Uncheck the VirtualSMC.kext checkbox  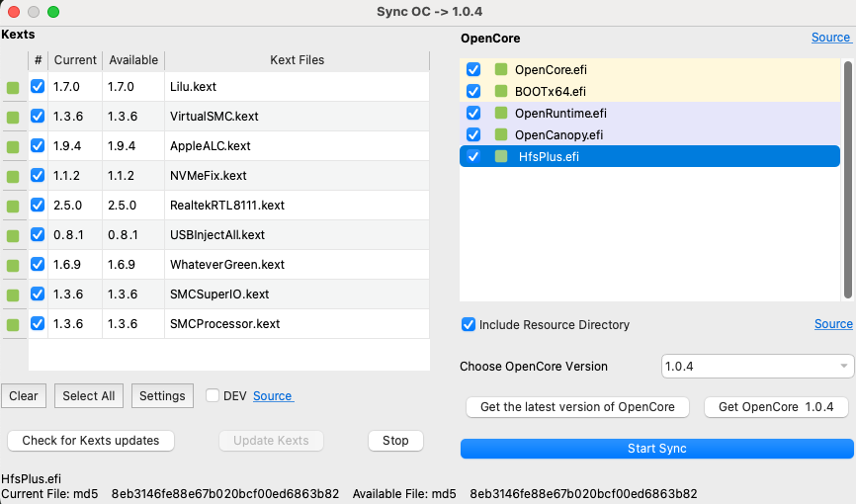point(38,117)
